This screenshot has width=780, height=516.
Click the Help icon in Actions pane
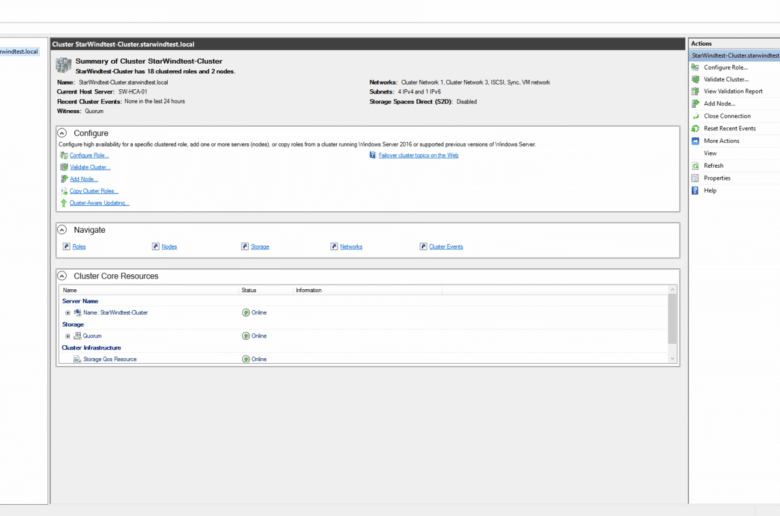(695, 191)
